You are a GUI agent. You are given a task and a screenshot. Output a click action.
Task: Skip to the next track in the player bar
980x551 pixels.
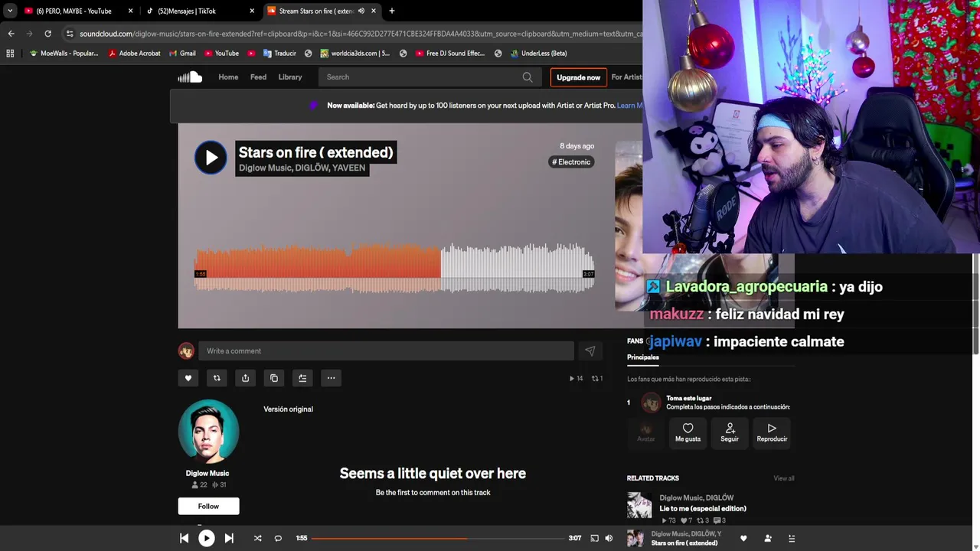click(229, 538)
